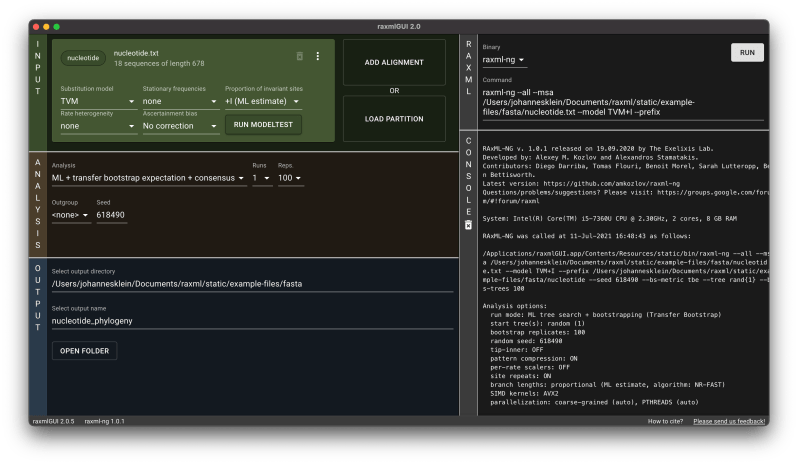
Task: Open the Stationary frequencies dropdown
Action: 180,101
